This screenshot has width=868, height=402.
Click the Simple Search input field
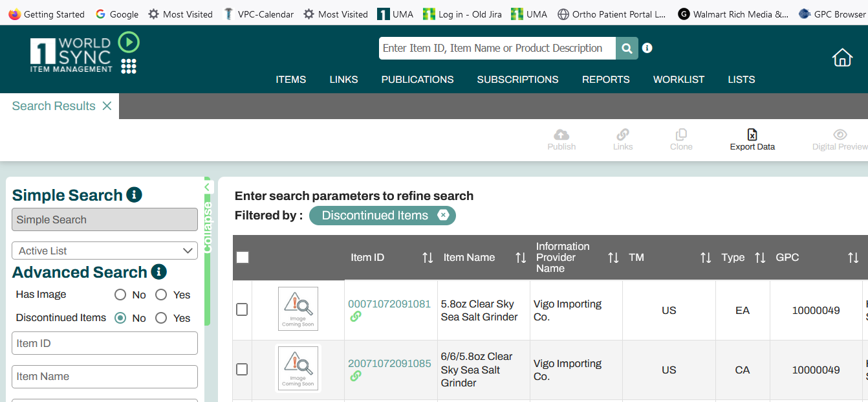pyautogui.click(x=105, y=219)
